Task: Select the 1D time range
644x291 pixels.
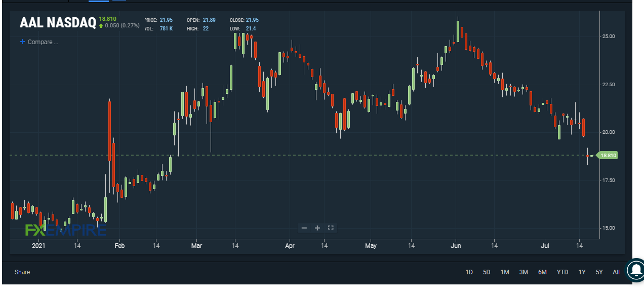Action: (x=469, y=272)
